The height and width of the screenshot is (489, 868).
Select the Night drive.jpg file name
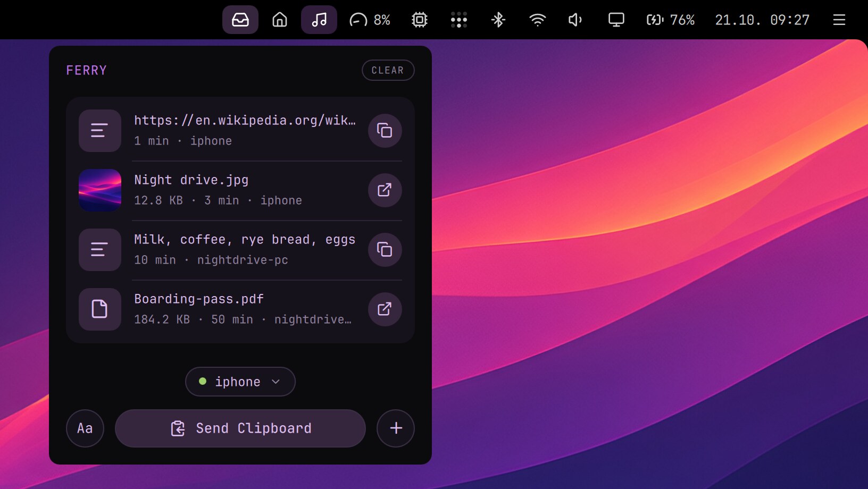click(x=191, y=180)
